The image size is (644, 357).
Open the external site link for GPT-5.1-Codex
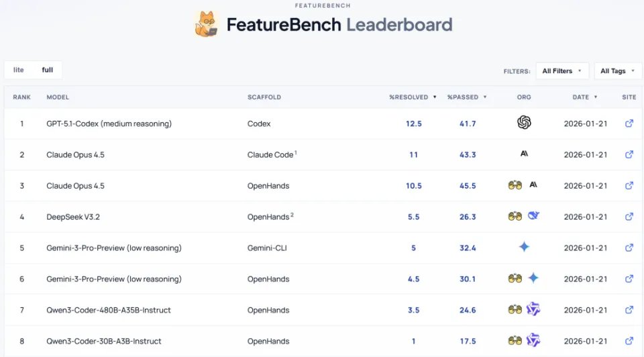point(629,123)
